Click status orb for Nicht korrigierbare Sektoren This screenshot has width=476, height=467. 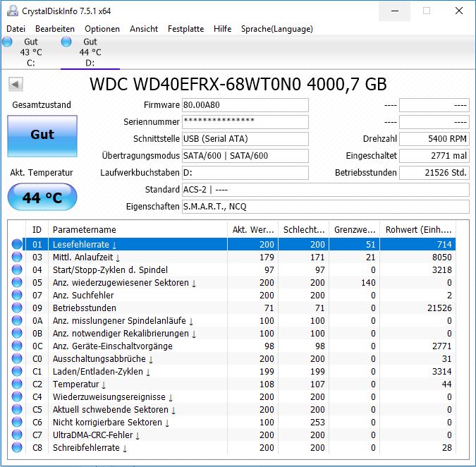17,422
